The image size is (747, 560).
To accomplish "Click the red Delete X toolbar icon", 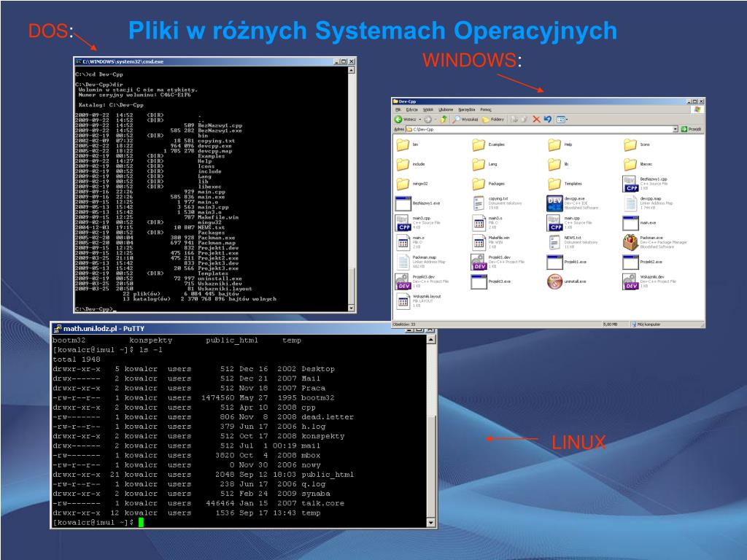I will pyautogui.click(x=536, y=120).
